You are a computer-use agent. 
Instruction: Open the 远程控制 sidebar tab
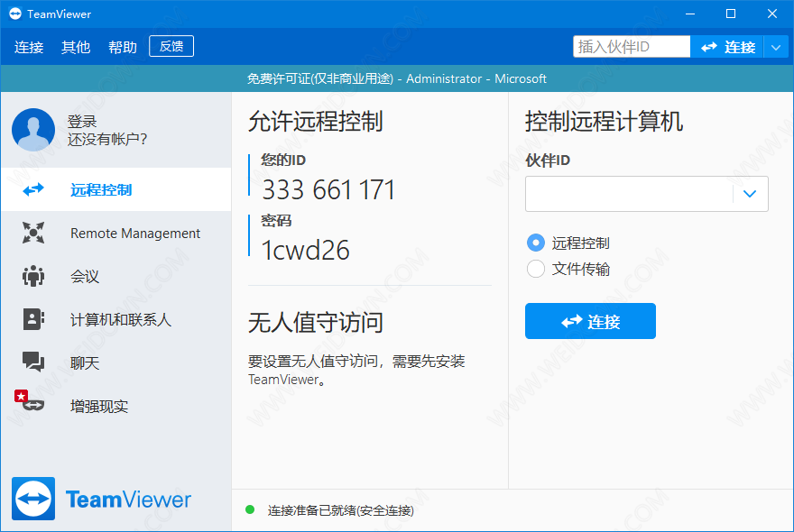click(x=116, y=189)
